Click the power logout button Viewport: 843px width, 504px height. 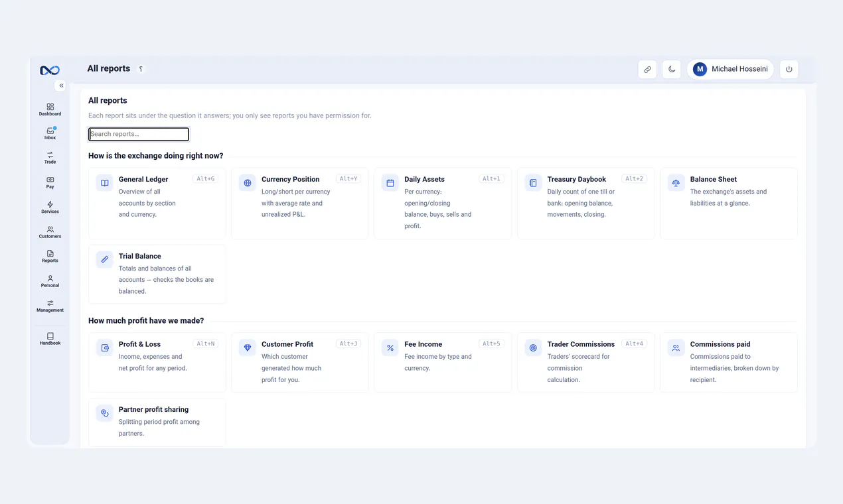789,69
